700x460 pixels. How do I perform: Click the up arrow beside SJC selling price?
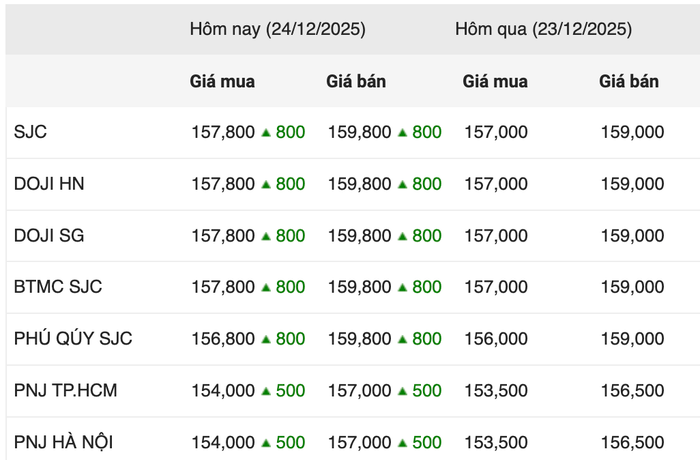[403, 132]
